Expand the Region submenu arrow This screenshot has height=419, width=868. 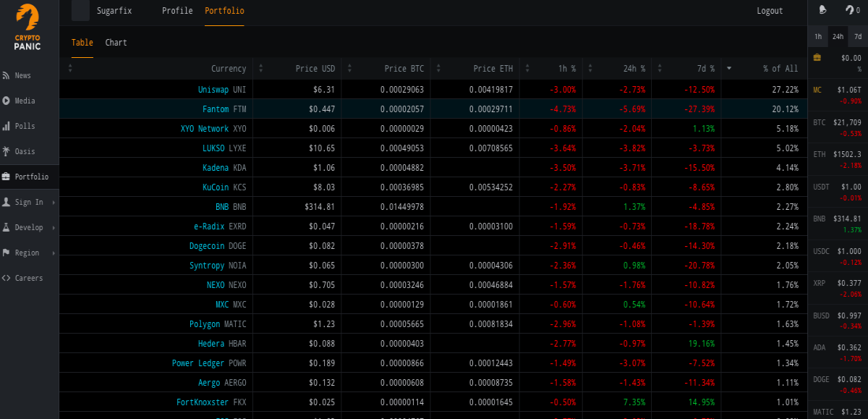point(54,253)
